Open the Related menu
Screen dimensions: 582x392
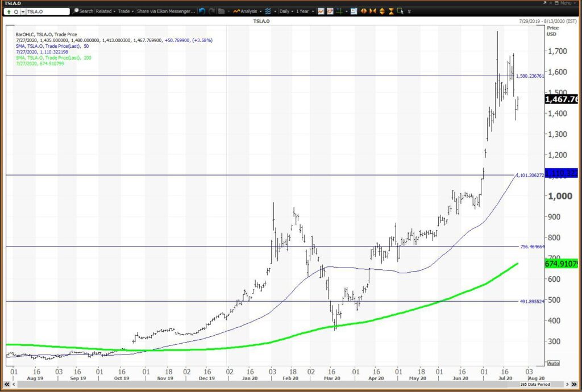[105, 11]
